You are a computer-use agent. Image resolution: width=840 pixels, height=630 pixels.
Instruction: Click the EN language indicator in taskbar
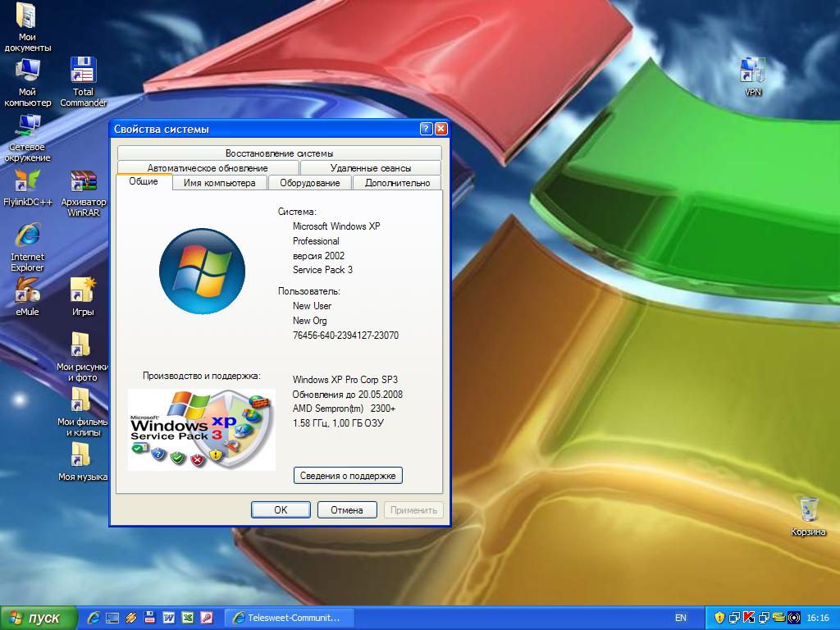[681, 618]
